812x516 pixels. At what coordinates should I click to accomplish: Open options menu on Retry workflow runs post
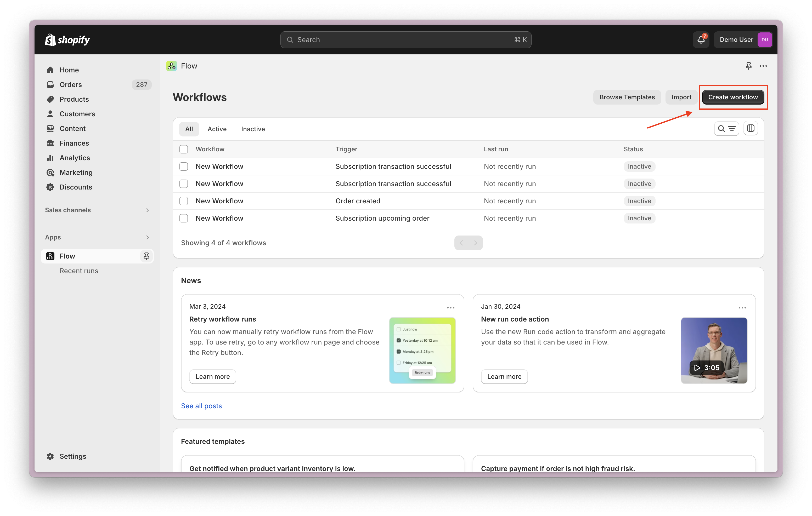450,307
